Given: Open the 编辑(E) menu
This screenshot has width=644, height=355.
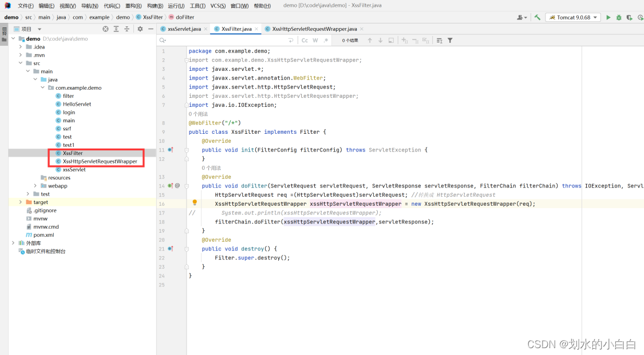Looking at the screenshot, I should tap(46, 6).
